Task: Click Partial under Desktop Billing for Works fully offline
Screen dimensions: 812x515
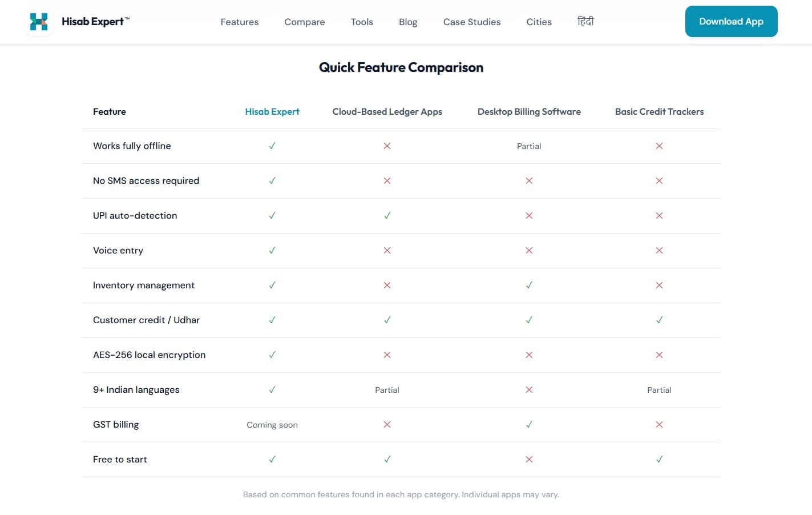Action: 529,146
